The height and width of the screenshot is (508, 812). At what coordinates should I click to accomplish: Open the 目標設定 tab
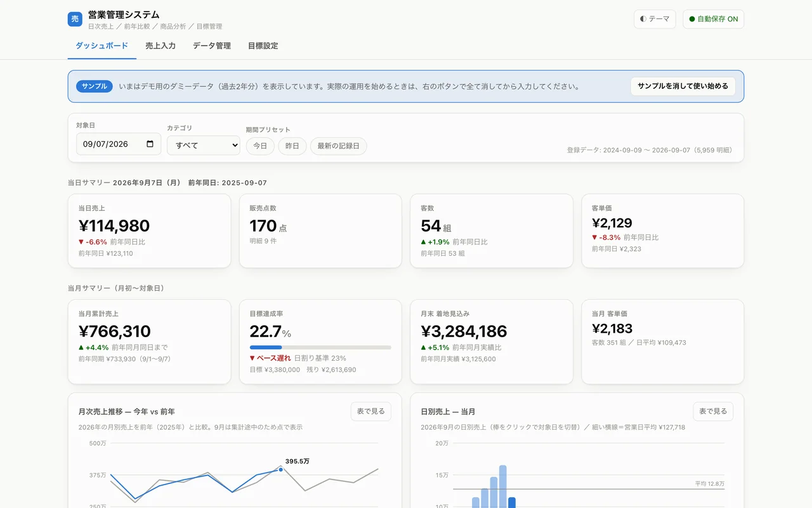coord(263,46)
